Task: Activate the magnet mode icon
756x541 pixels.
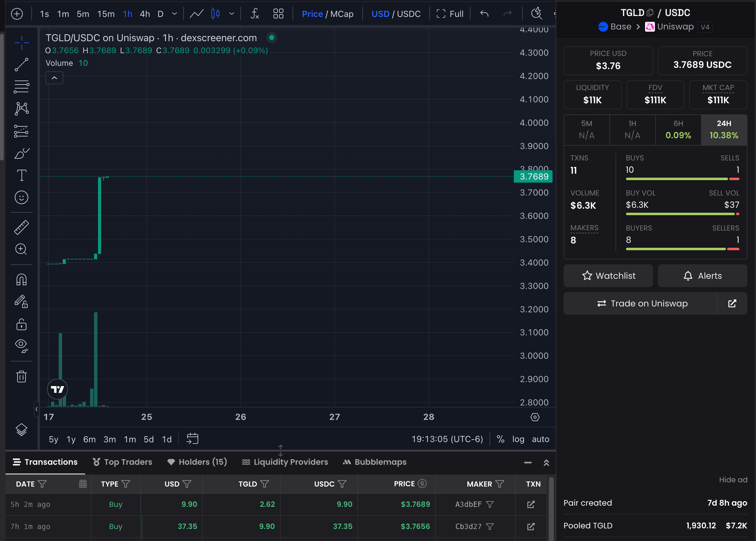Action: tap(21, 279)
